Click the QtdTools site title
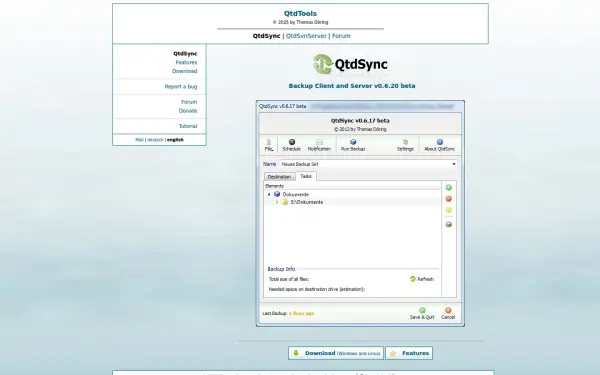Viewport: 600px width, 375px height. pyautogui.click(x=300, y=13)
